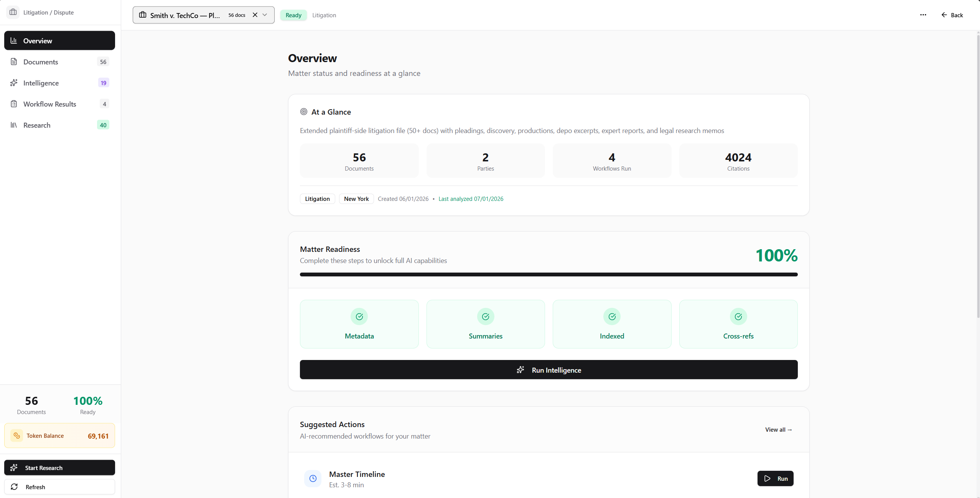Select the Intelligence sidebar icon
980x498 pixels.
click(14, 83)
